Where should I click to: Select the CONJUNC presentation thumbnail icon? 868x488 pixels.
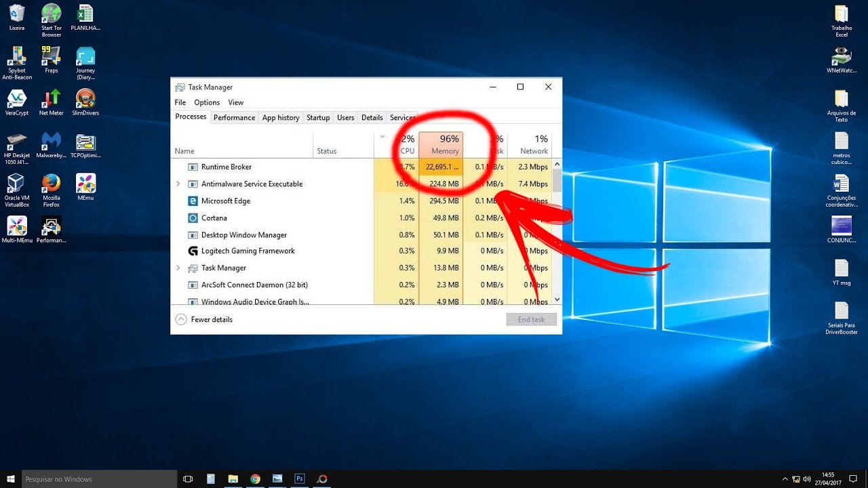(x=841, y=230)
